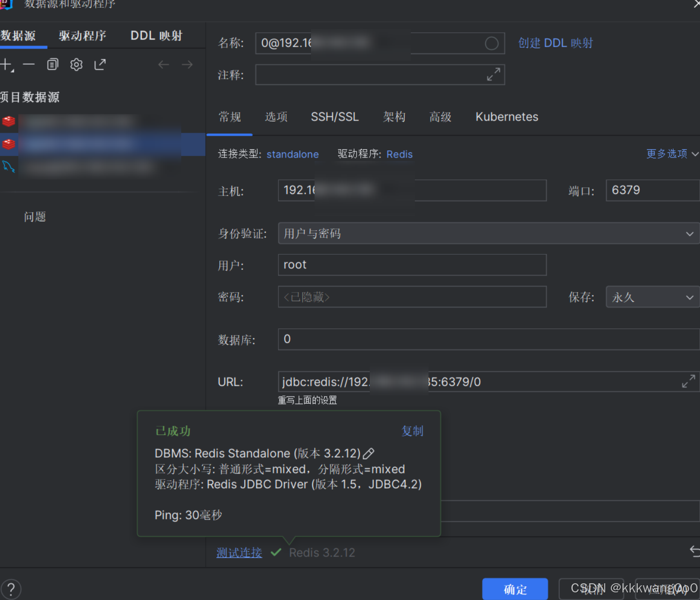Click the 创建 DDL 映射 link
This screenshot has height=600, width=700.
[556, 43]
